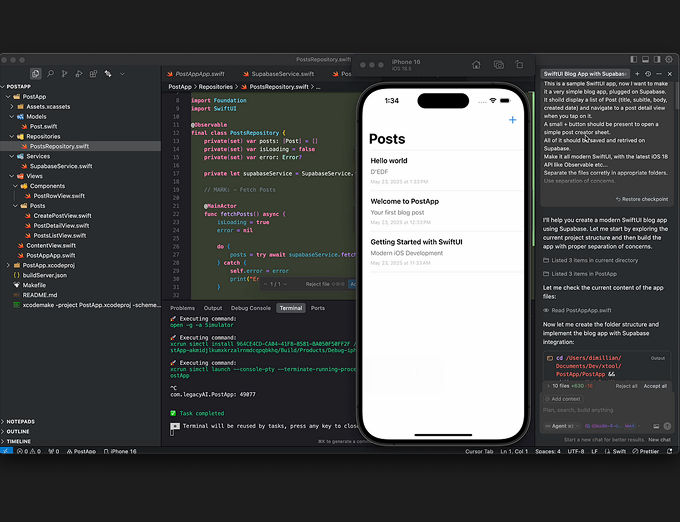Click Accept all changes button
The image size is (680, 522).
[655, 386]
